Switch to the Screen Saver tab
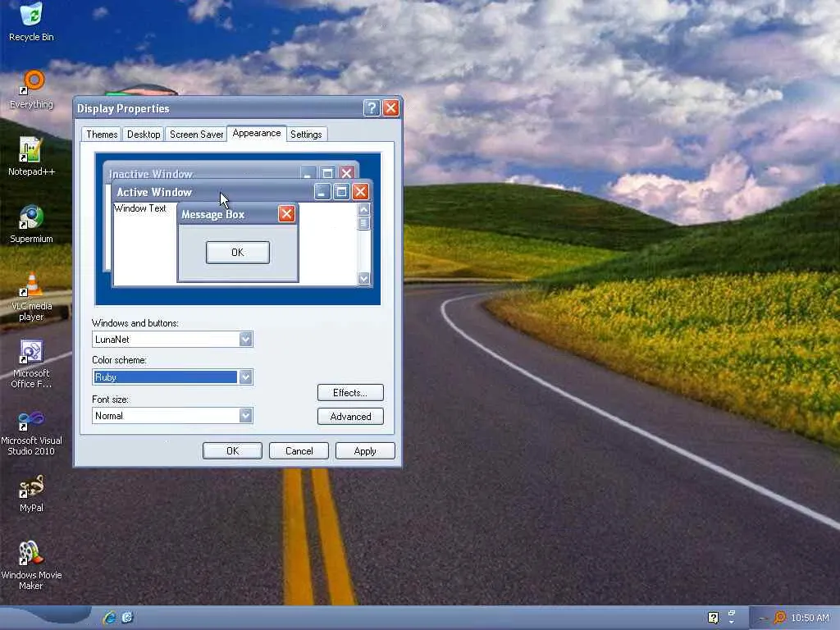The image size is (840, 630). [x=196, y=135]
